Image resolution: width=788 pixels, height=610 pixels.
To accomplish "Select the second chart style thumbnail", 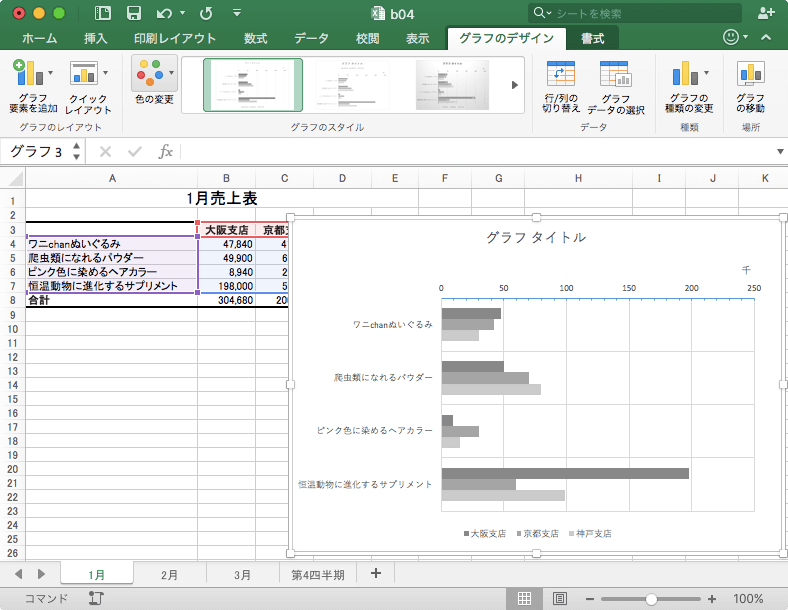I will (x=351, y=84).
